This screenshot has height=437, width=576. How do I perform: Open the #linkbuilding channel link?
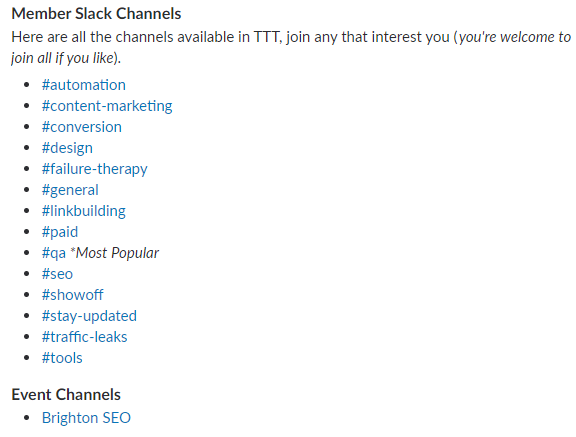(84, 211)
